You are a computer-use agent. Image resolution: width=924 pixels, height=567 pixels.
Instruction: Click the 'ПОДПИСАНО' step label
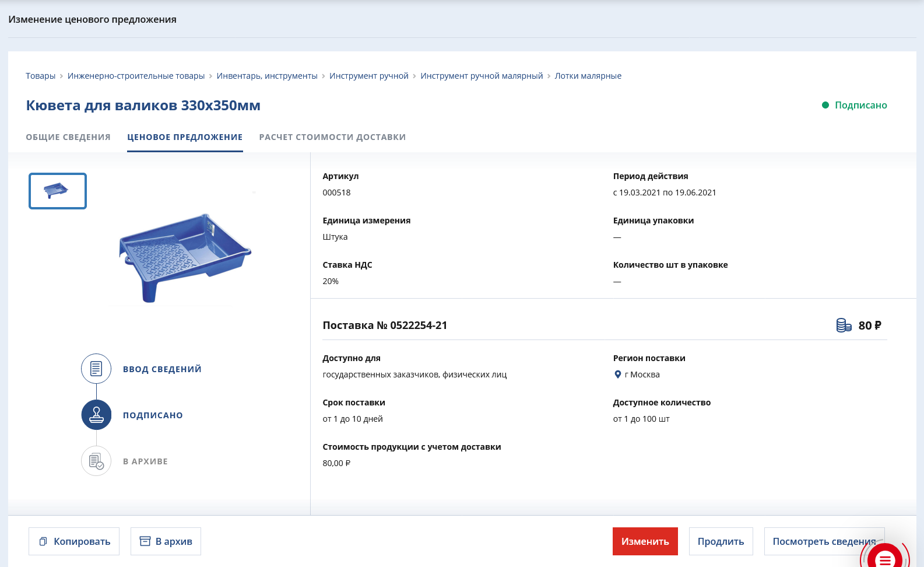tap(153, 415)
